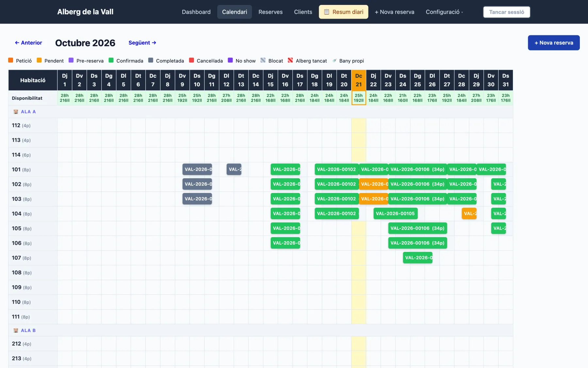Click the ALA A building icon
The image size is (588, 368).
[x=16, y=112]
